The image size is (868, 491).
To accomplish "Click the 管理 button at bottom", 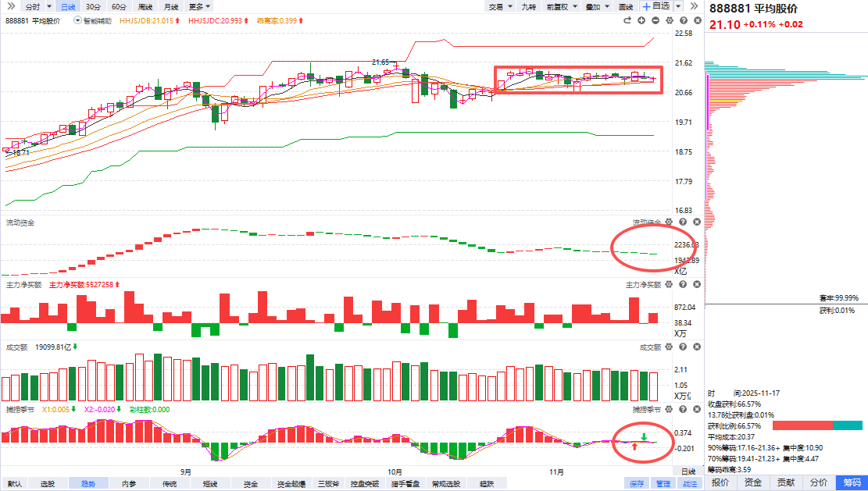I will click(663, 484).
